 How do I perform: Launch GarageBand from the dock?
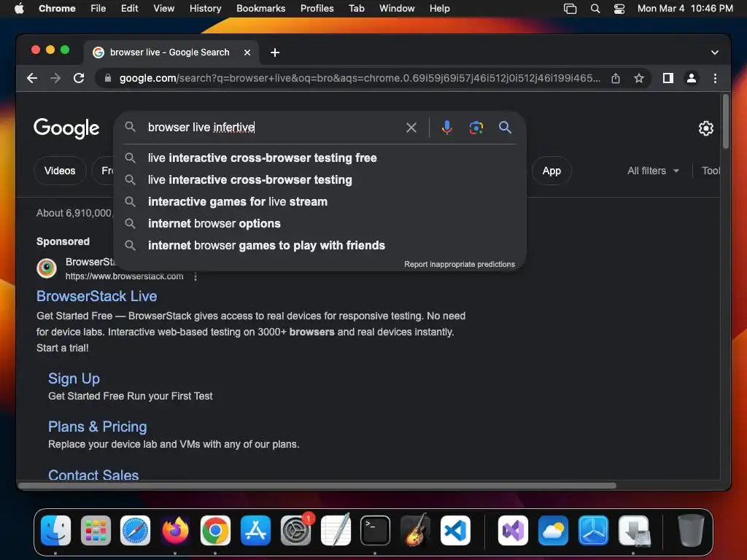pos(415,530)
